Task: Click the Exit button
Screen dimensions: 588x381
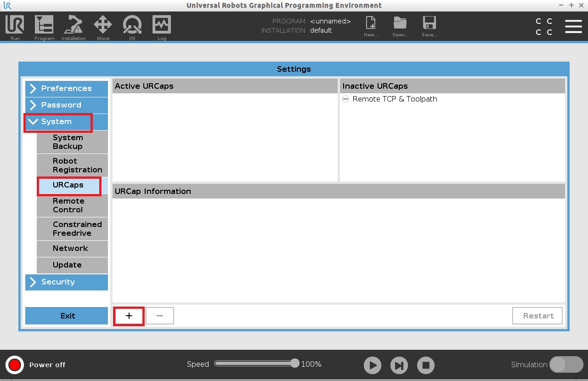Action: (67, 316)
